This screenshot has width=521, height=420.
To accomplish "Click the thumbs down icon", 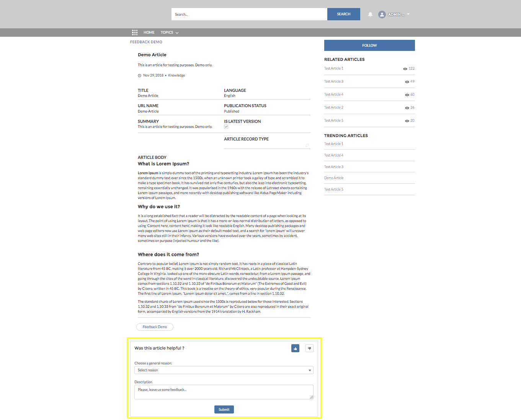I will (x=309, y=348).
